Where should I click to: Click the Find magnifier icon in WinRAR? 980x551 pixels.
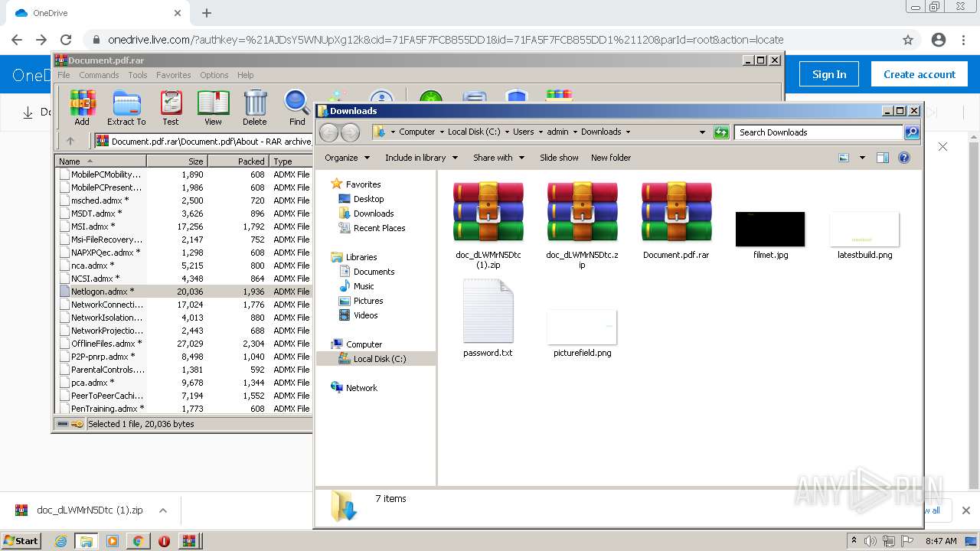click(297, 107)
